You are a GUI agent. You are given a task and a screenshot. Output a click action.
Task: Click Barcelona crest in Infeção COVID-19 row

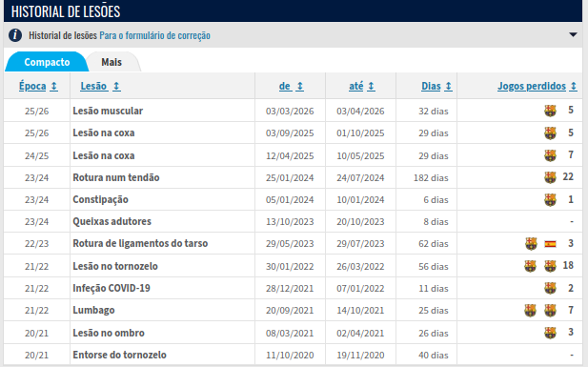[550, 288]
